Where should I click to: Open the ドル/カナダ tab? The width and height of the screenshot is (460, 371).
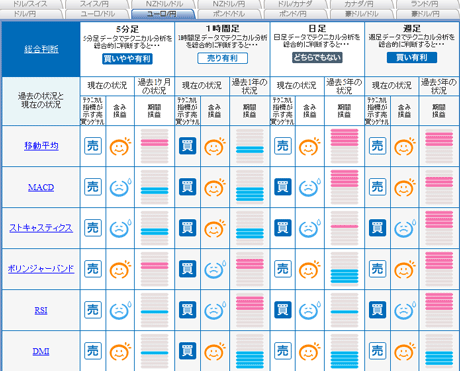tap(295, 4)
